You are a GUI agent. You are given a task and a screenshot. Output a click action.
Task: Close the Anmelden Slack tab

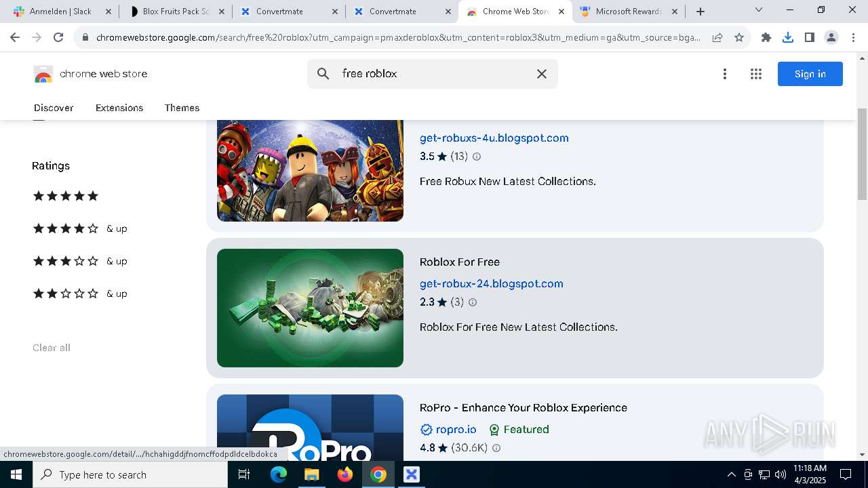[x=108, y=12]
